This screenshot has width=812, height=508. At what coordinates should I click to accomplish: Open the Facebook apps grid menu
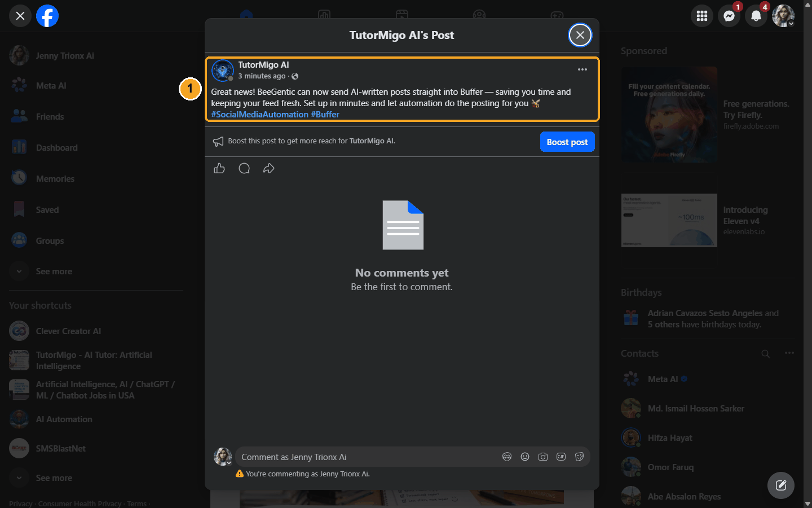point(702,16)
